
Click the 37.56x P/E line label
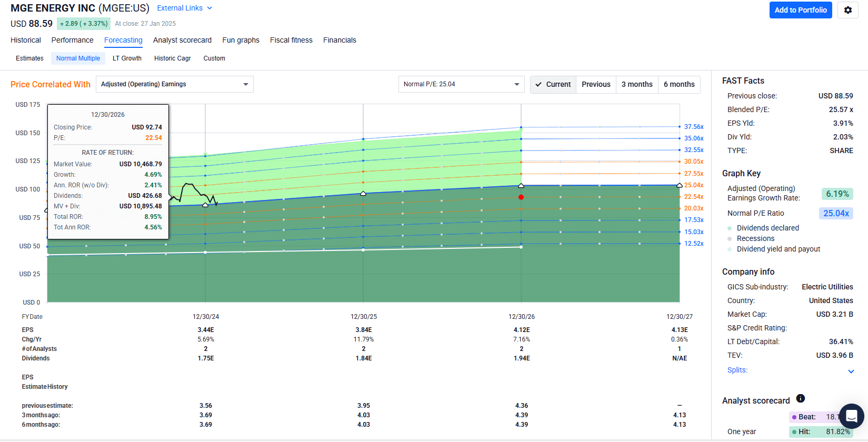[693, 127]
